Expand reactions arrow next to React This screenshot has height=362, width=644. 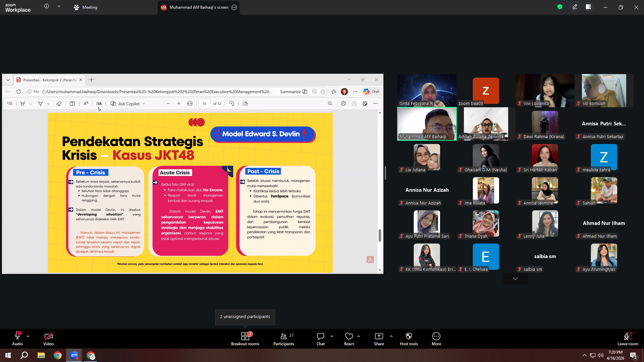[359, 336]
